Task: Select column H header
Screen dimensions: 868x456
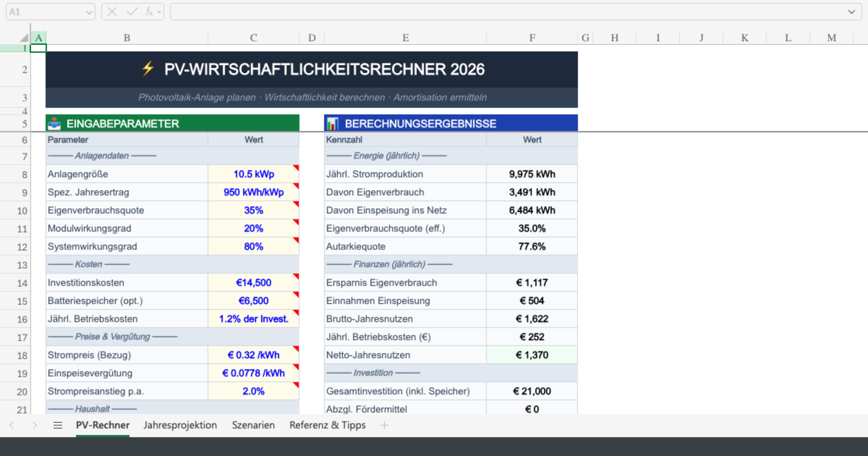Action: pyautogui.click(x=614, y=38)
